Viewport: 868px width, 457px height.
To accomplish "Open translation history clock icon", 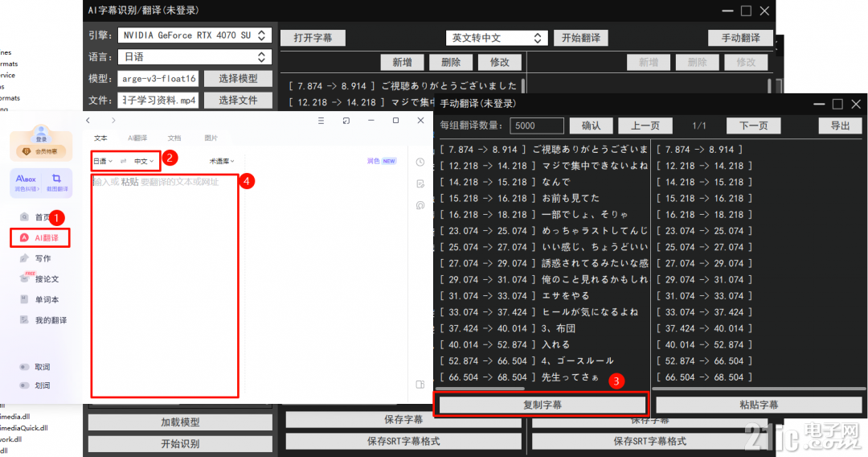I will pyautogui.click(x=420, y=162).
